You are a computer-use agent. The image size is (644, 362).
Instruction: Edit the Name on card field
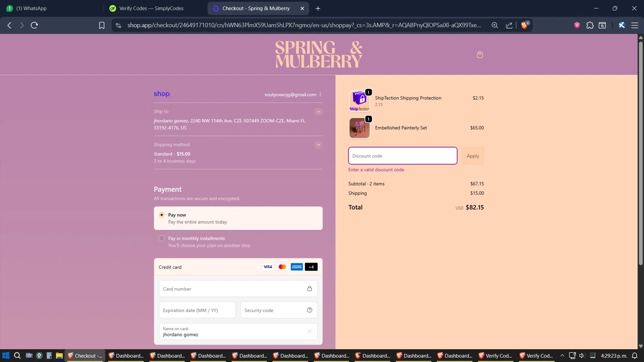pyautogui.click(x=238, y=332)
